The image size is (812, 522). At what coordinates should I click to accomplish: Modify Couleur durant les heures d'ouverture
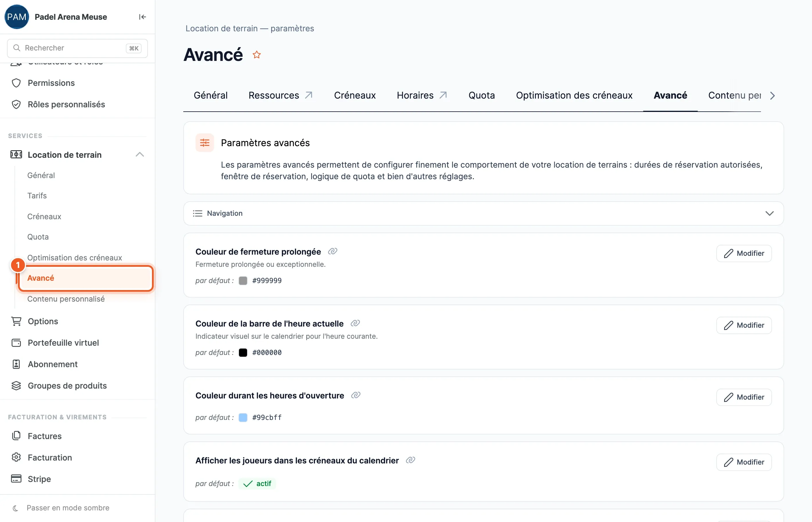coord(744,397)
